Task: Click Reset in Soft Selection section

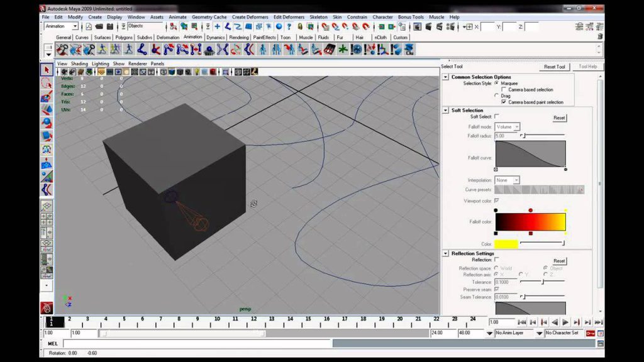Action: (559, 118)
